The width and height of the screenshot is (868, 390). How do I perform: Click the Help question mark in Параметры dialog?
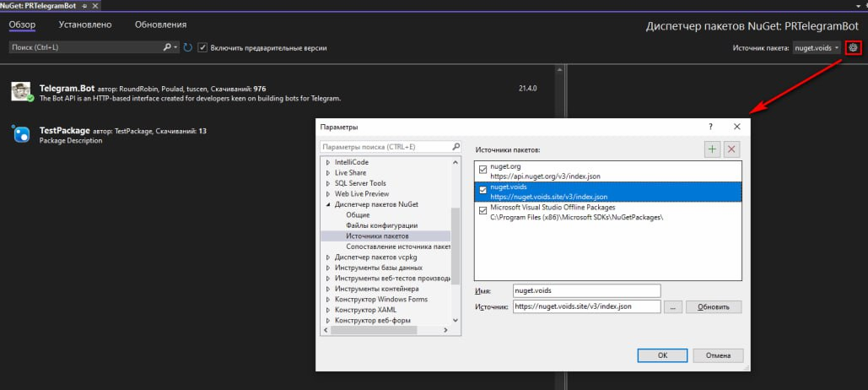tap(711, 127)
